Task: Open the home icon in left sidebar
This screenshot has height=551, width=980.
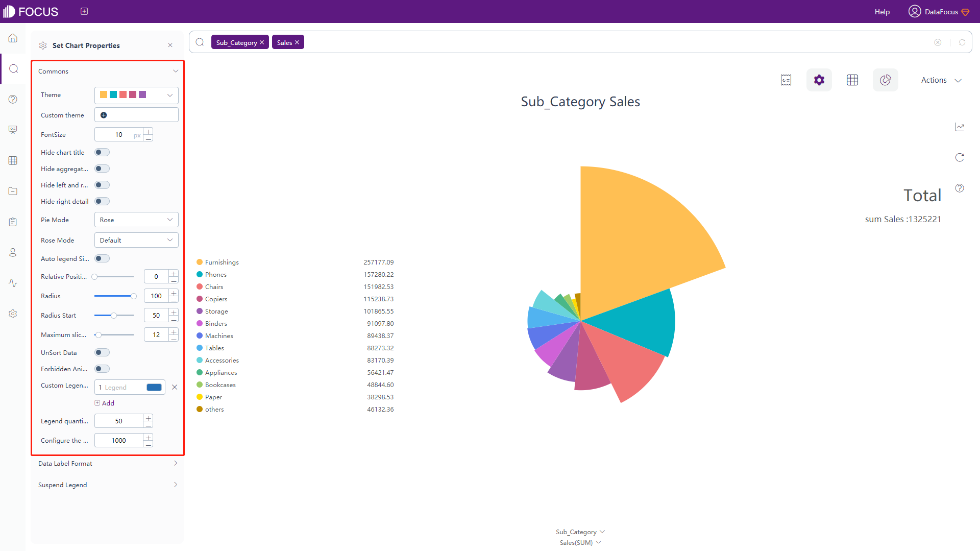Action: [x=13, y=38]
